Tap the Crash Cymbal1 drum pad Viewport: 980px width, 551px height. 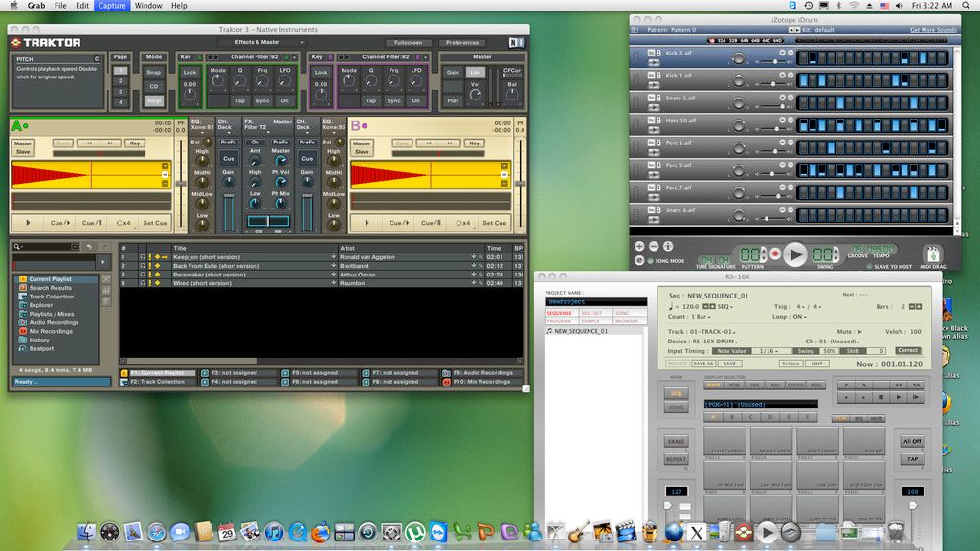point(725,442)
